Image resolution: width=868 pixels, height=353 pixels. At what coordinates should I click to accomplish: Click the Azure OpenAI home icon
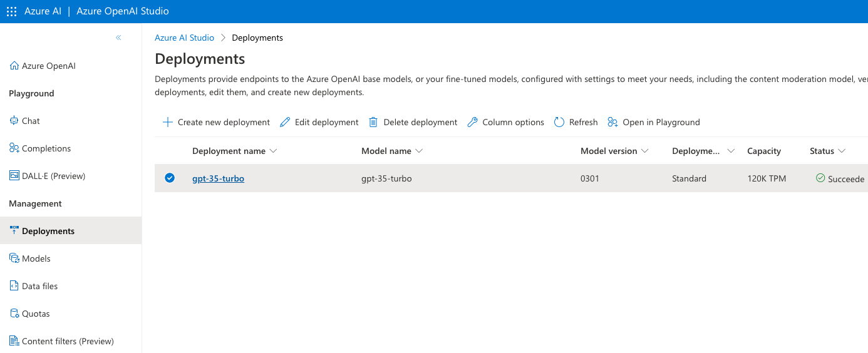pyautogui.click(x=14, y=66)
